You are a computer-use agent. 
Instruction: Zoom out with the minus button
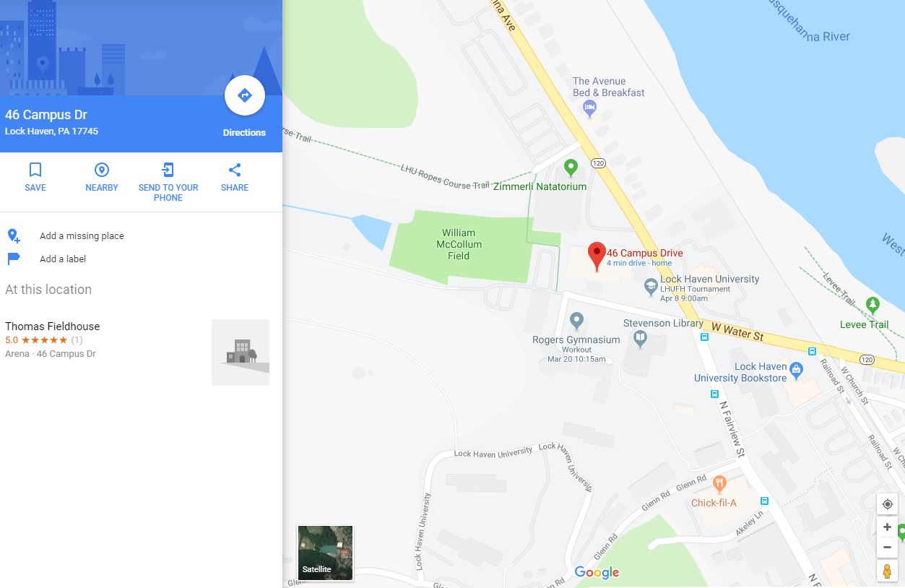tap(887, 548)
